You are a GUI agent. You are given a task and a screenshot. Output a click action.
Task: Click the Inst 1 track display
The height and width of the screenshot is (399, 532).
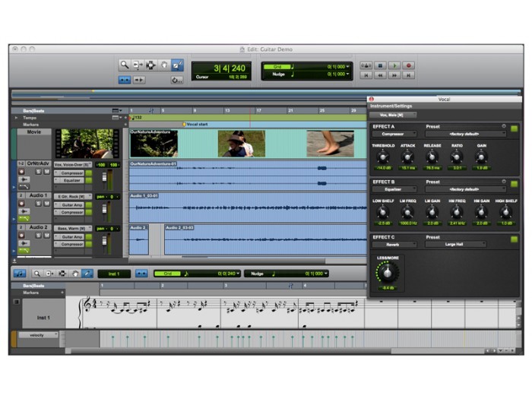pyautogui.click(x=114, y=274)
